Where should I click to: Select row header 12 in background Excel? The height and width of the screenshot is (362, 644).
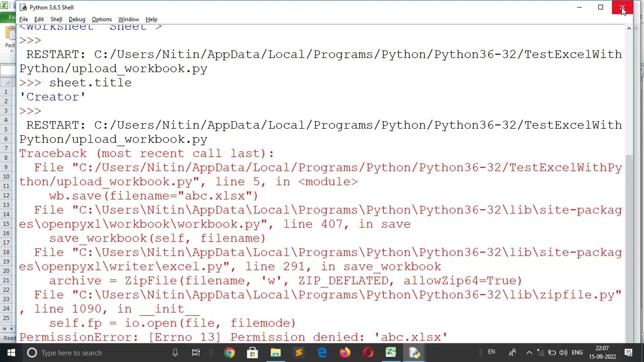pyautogui.click(x=6, y=195)
